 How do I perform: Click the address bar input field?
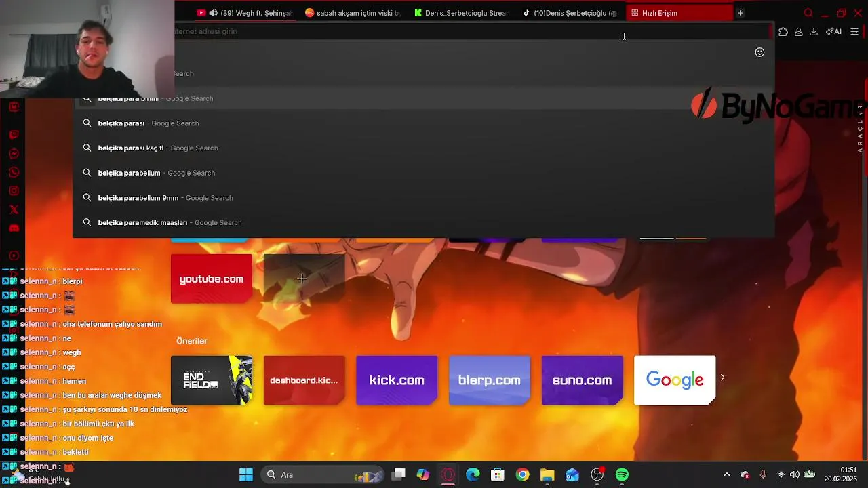pyautogui.click(x=471, y=31)
